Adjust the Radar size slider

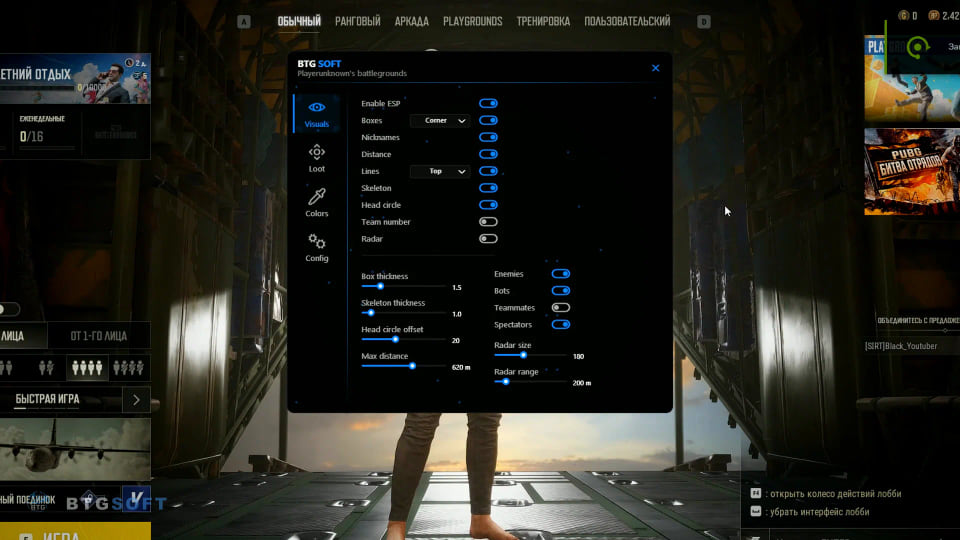[x=530, y=355]
